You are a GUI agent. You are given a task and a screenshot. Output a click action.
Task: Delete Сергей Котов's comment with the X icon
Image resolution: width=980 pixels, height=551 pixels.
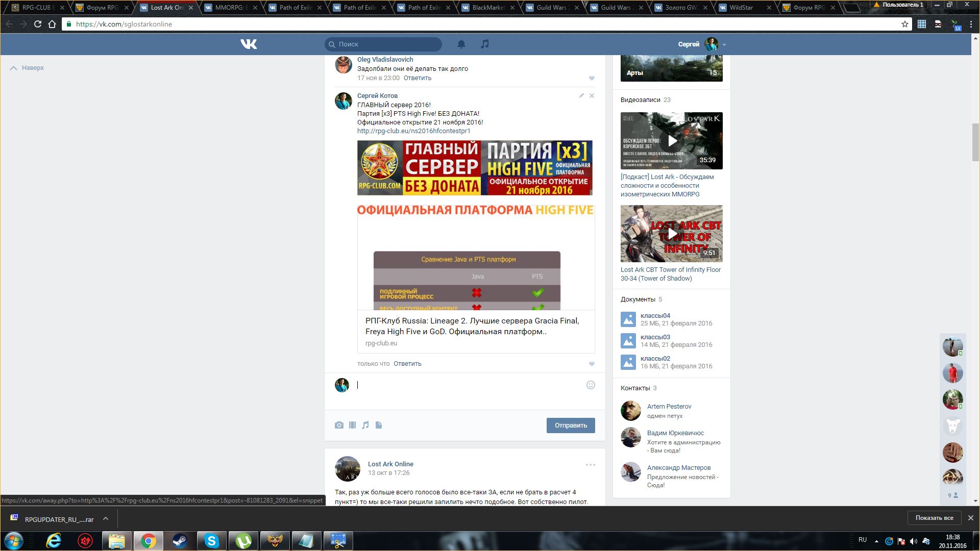tap(592, 95)
